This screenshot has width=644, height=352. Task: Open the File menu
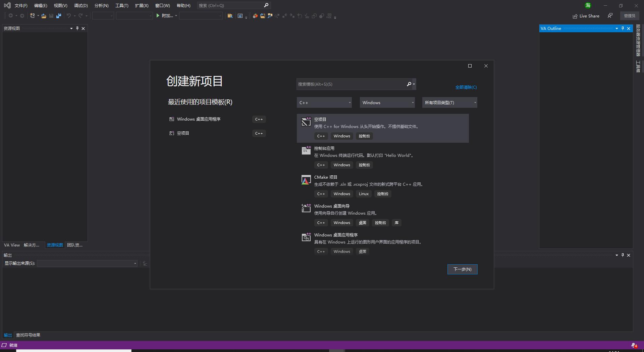click(21, 5)
